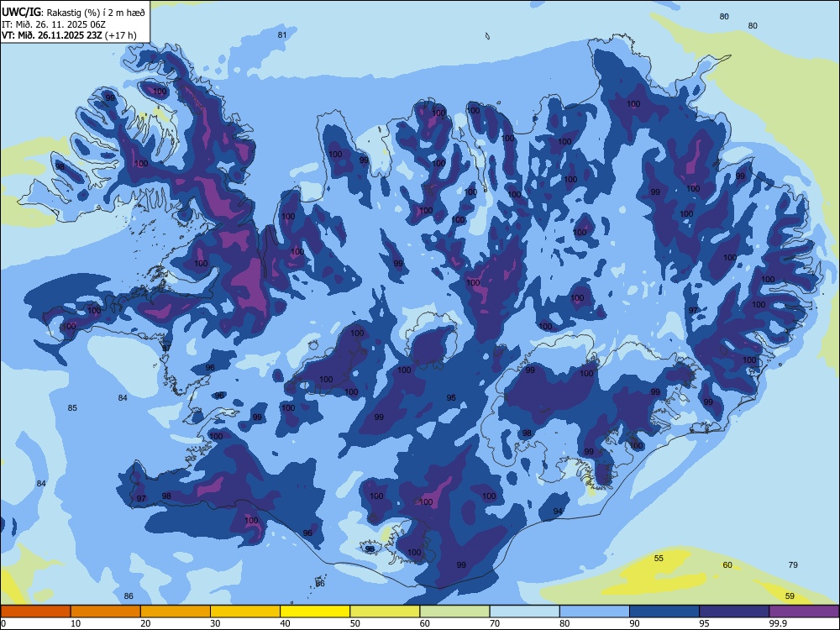Select the dark blue 90–95 legend swatch
This screenshot has width=840, height=630.
coord(664,612)
